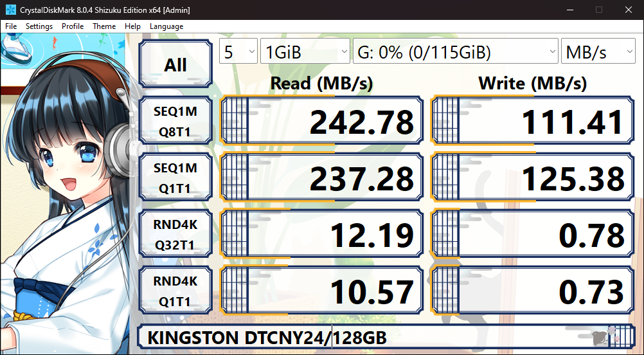Run the SEQ1M Q1T1 test
The image size is (644, 355).
(175, 178)
